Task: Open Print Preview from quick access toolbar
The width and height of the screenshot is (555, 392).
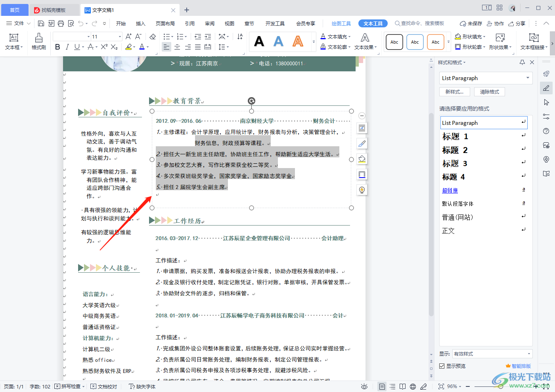Action: (71, 24)
